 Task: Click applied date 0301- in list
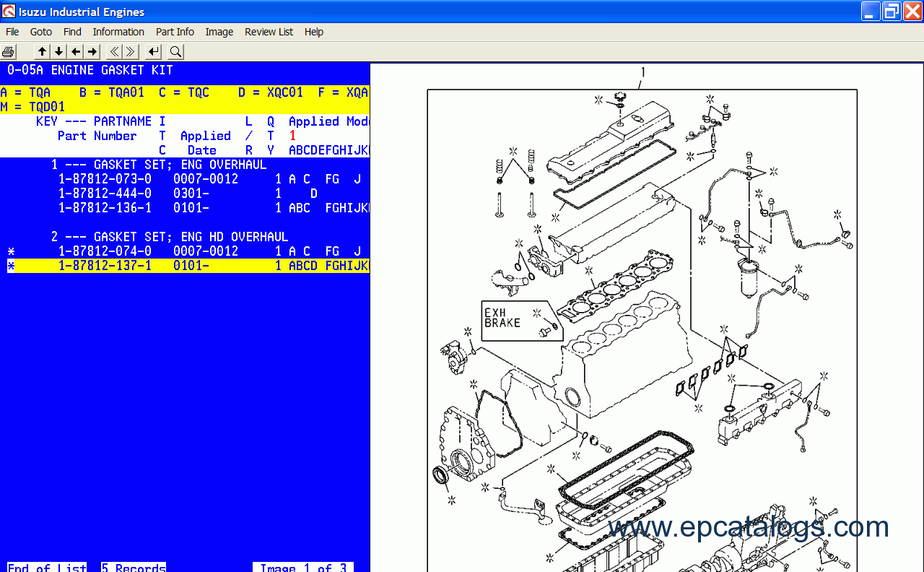[x=191, y=194]
